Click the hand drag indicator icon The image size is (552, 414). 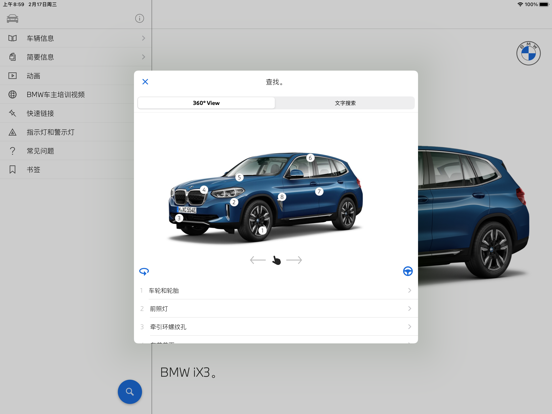pos(276,260)
